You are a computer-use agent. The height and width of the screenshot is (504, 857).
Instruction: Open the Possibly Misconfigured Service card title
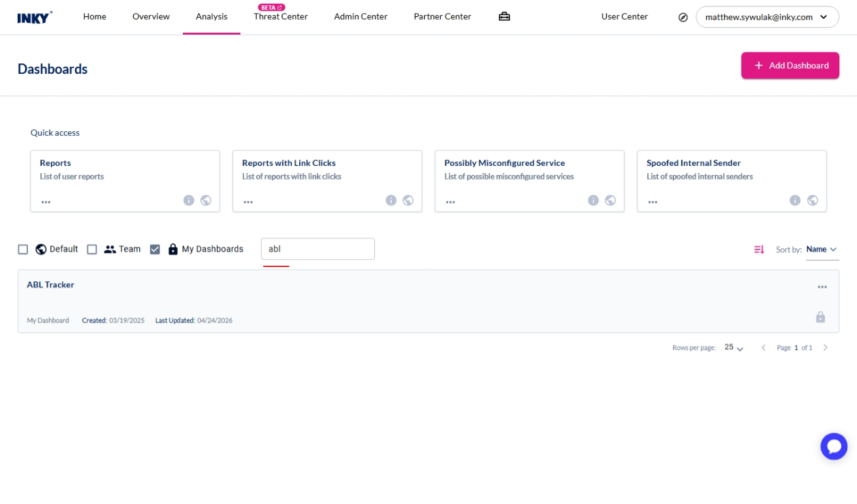[x=504, y=163]
